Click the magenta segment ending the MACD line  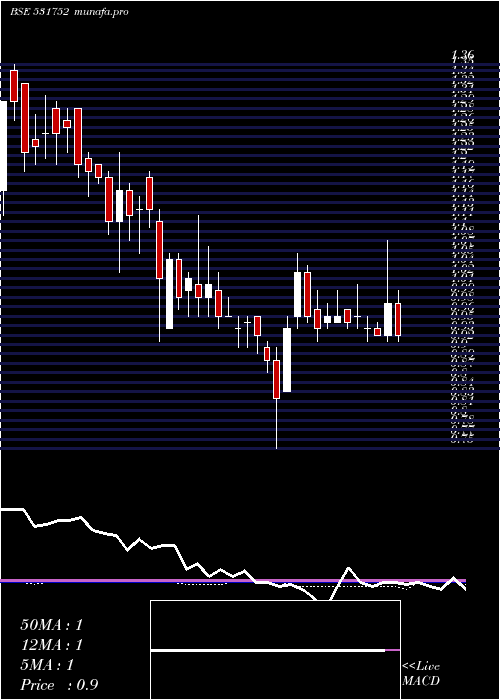click(x=393, y=651)
